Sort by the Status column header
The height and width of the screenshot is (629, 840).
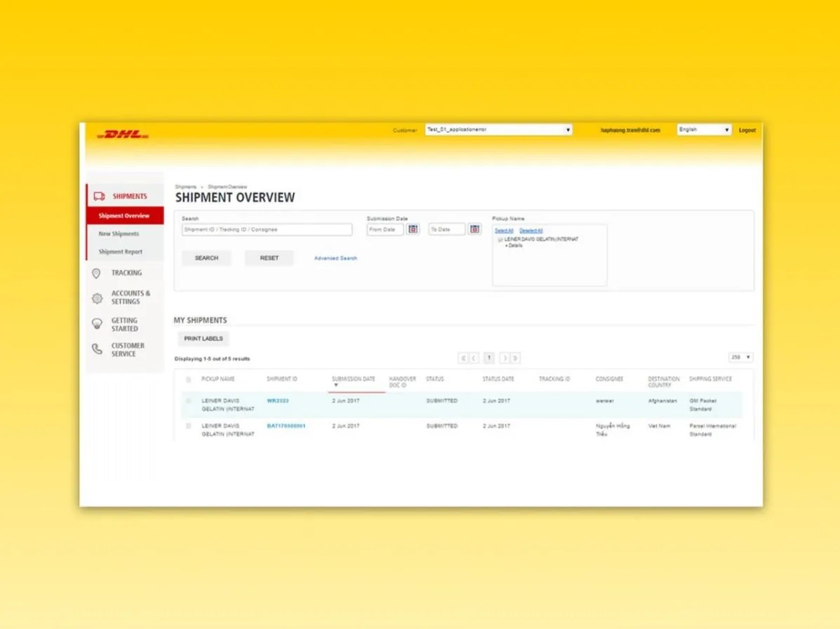(435, 379)
